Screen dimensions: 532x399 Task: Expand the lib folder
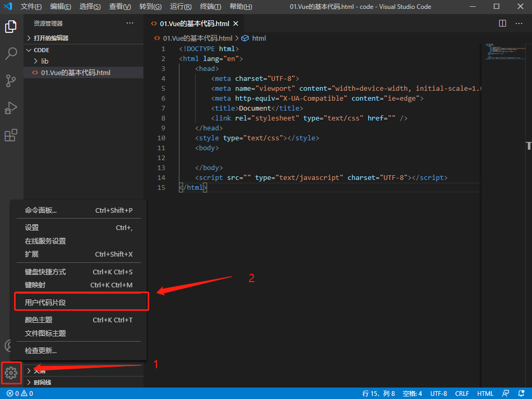tap(83, 61)
